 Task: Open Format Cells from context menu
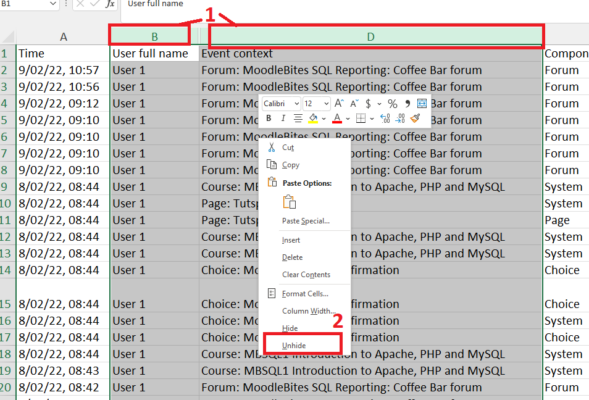click(305, 294)
